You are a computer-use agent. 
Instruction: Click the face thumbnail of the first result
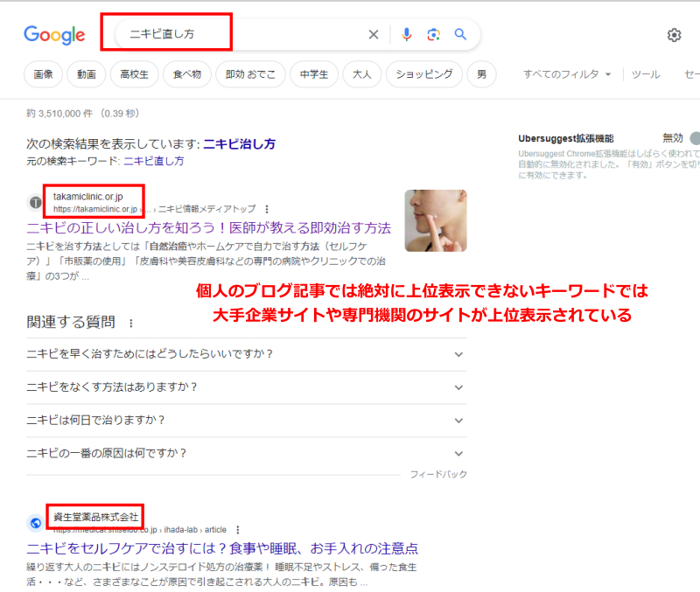click(x=436, y=221)
